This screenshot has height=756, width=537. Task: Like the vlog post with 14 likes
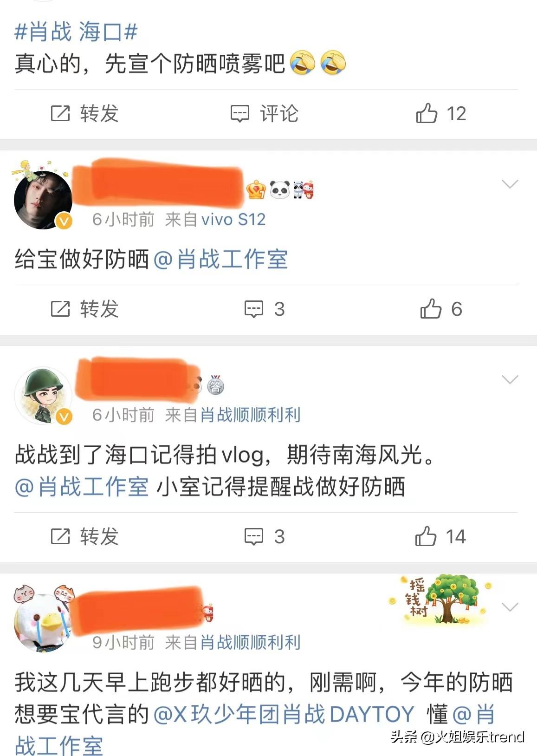click(440, 537)
